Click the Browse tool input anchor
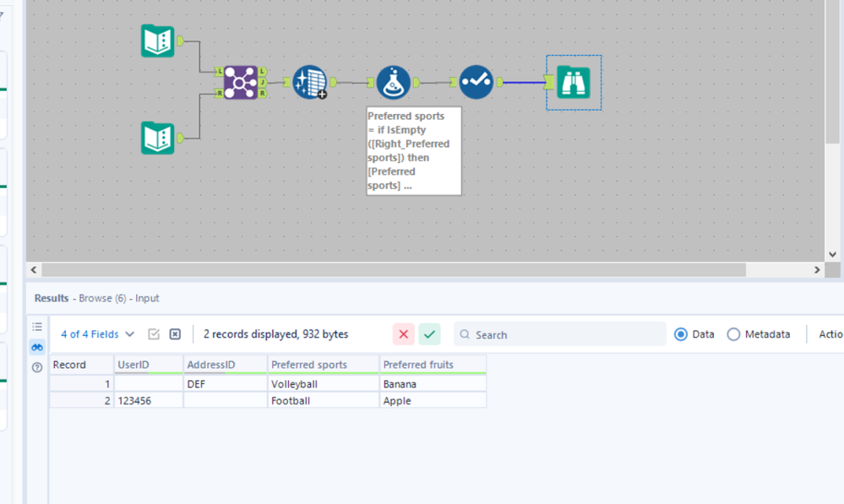This screenshot has height=504, width=844. (549, 82)
